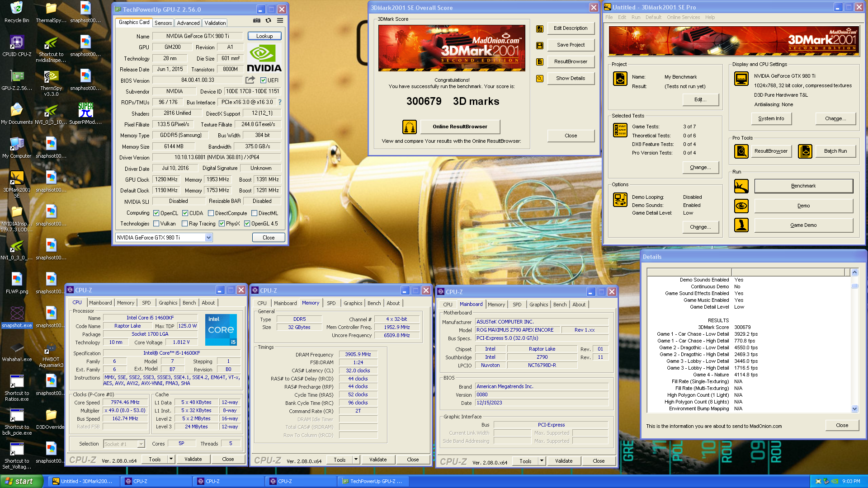Select the SPD tab in CPU-Z Memory window
Image resolution: width=868 pixels, height=488 pixels.
pyautogui.click(x=331, y=303)
